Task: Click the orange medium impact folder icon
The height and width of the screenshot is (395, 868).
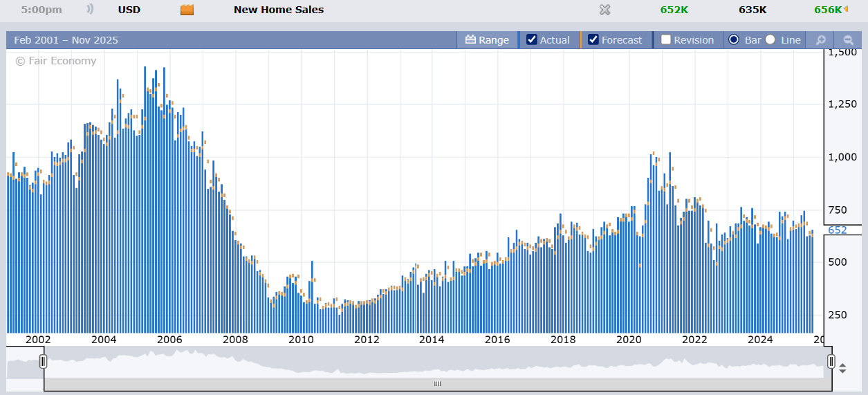Action: (187, 10)
